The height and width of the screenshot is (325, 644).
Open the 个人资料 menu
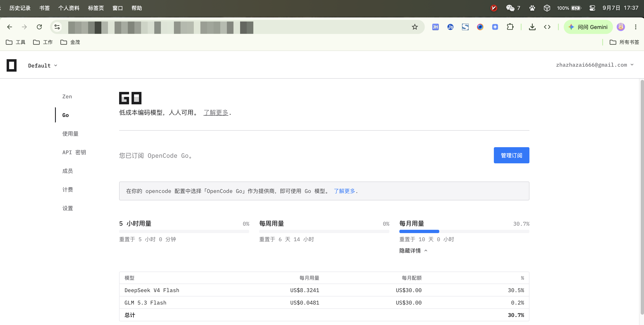click(x=69, y=8)
